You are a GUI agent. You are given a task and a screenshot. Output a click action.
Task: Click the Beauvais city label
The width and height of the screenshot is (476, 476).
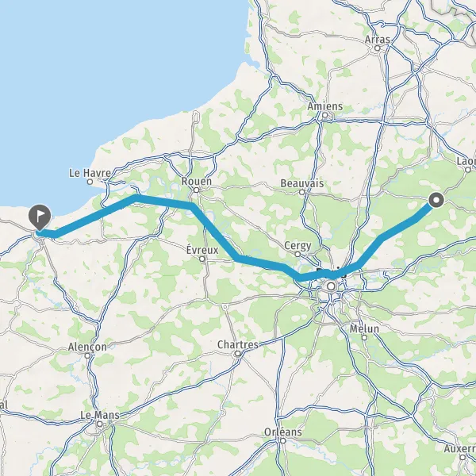[x=301, y=183]
